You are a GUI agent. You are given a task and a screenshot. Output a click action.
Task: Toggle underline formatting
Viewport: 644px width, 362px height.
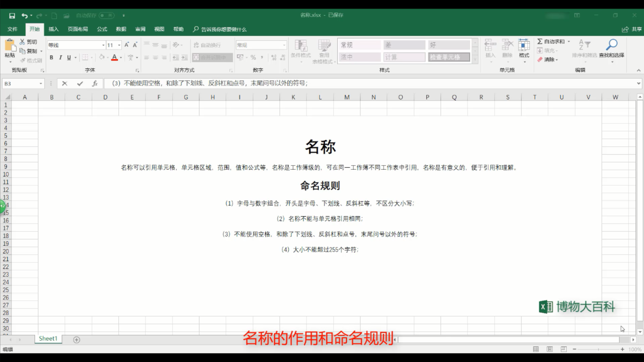click(x=68, y=57)
